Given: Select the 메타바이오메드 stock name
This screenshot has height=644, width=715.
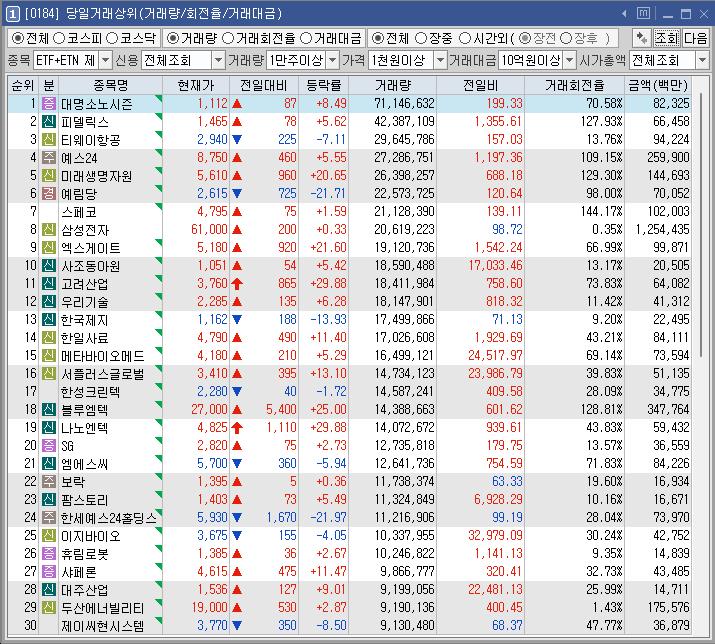Looking at the screenshot, I should tap(102, 356).
